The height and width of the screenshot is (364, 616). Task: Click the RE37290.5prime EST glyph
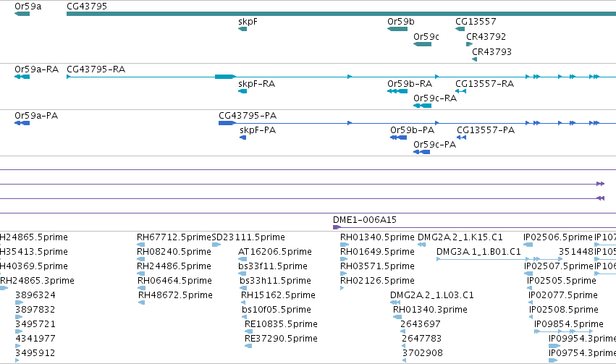click(x=248, y=346)
